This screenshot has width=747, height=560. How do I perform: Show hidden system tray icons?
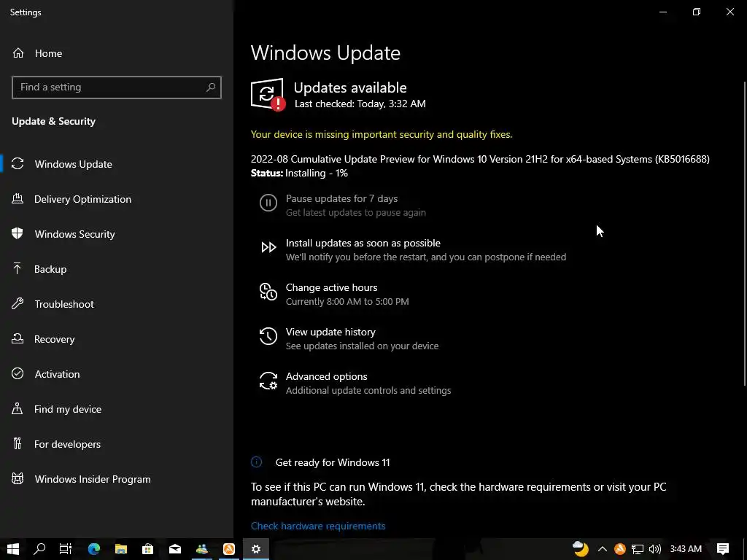coord(602,549)
